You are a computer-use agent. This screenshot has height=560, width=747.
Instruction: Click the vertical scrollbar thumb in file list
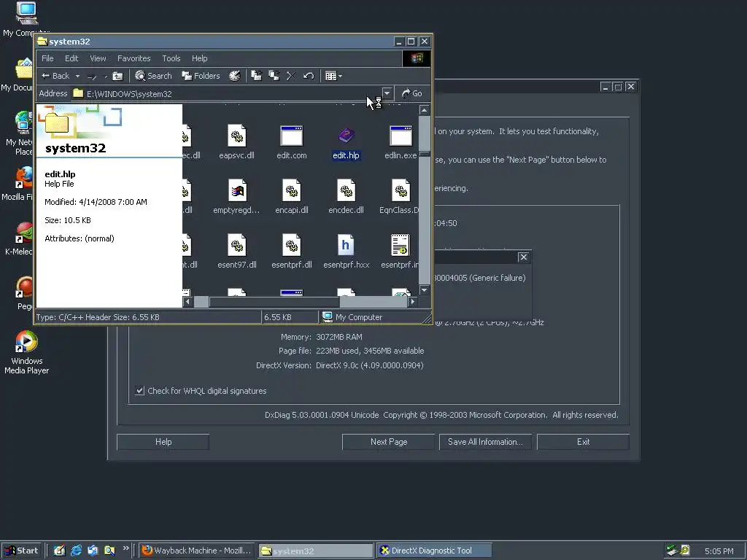[x=424, y=155]
